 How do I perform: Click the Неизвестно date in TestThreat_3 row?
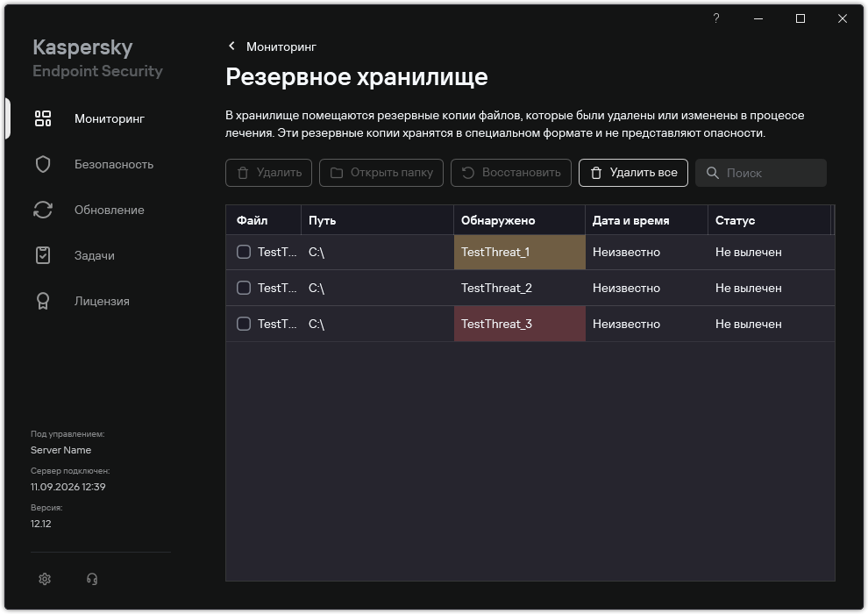pos(626,324)
